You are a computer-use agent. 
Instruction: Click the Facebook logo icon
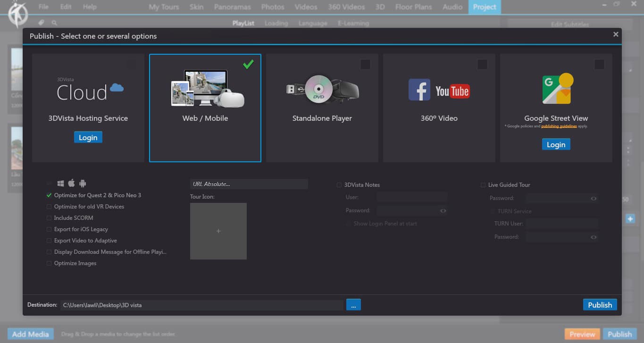pyautogui.click(x=419, y=90)
